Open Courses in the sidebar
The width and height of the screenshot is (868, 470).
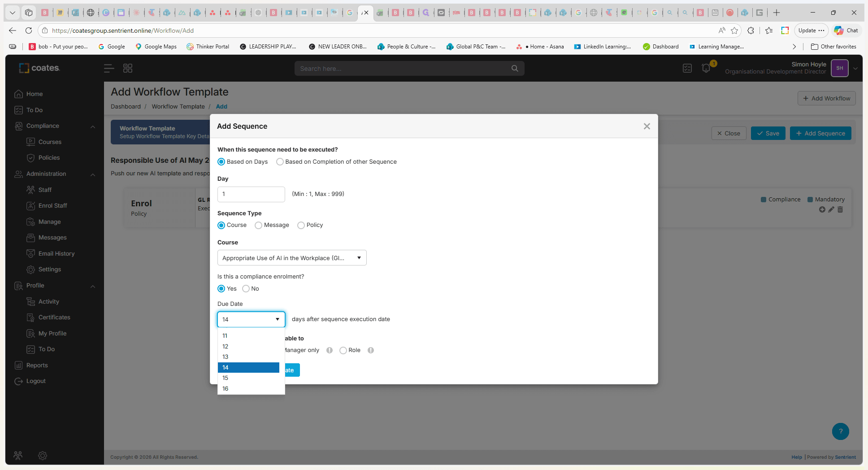pos(50,142)
